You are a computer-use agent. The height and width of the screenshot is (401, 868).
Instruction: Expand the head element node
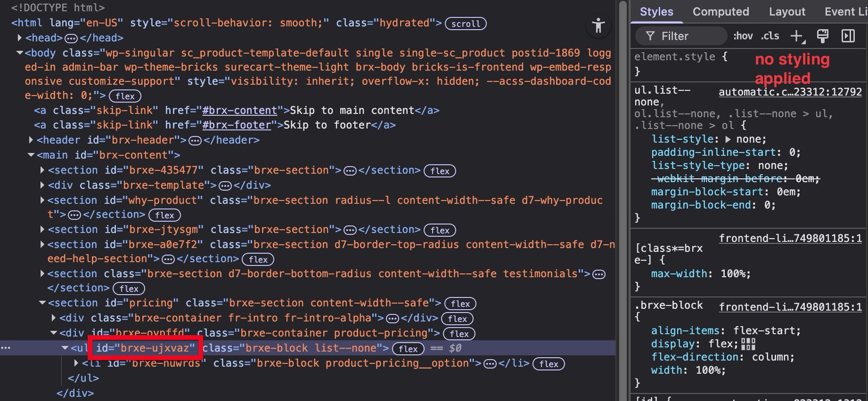20,38
